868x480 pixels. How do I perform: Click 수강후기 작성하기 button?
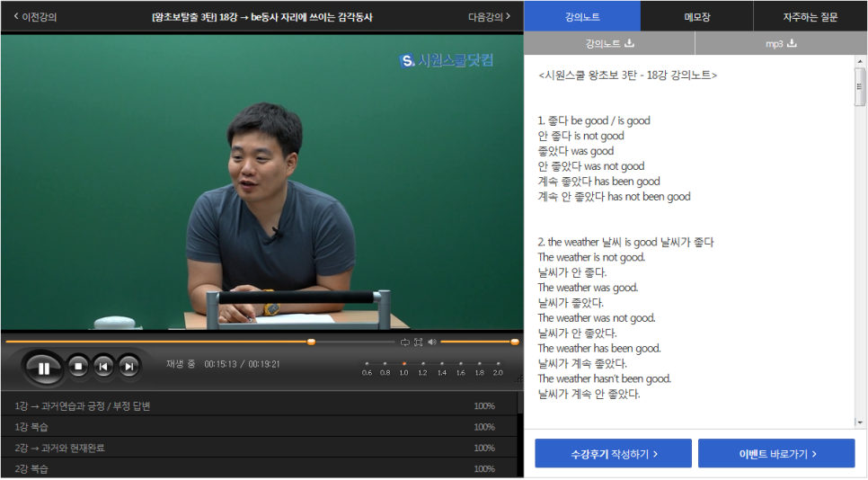614,454
